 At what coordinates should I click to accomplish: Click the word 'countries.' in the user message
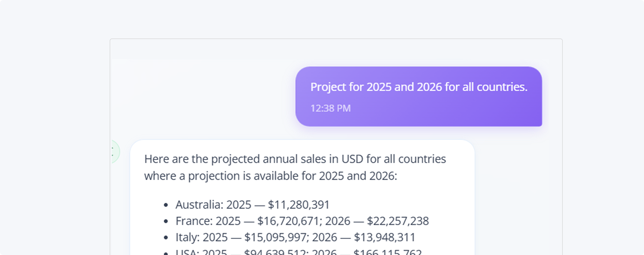pyautogui.click(x=502, y=87)
